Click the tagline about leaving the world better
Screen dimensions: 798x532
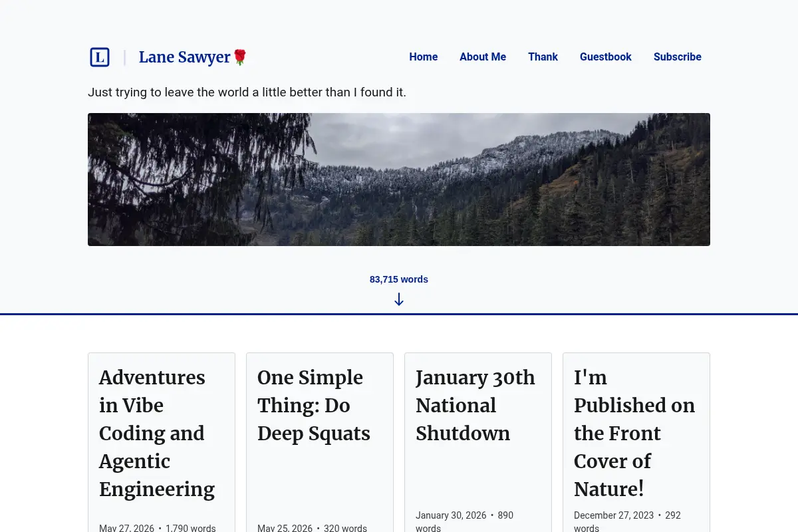[247, 92]
